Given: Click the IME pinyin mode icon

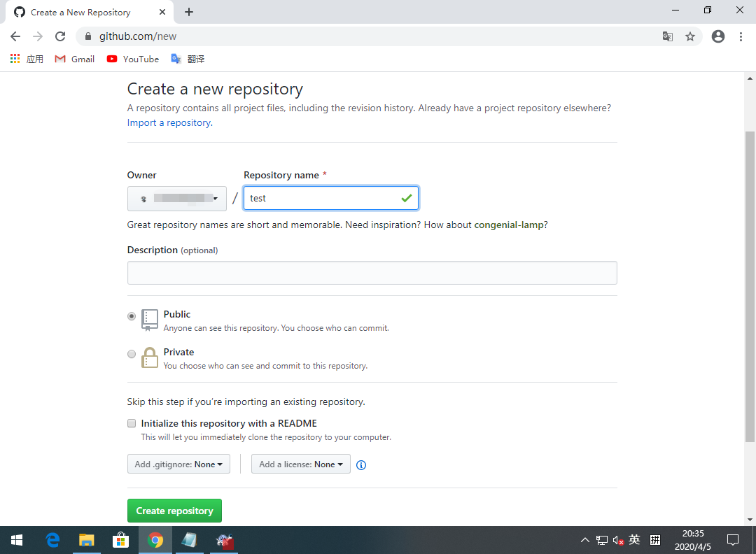Looking at the screenshot, I should pos(654,539).
